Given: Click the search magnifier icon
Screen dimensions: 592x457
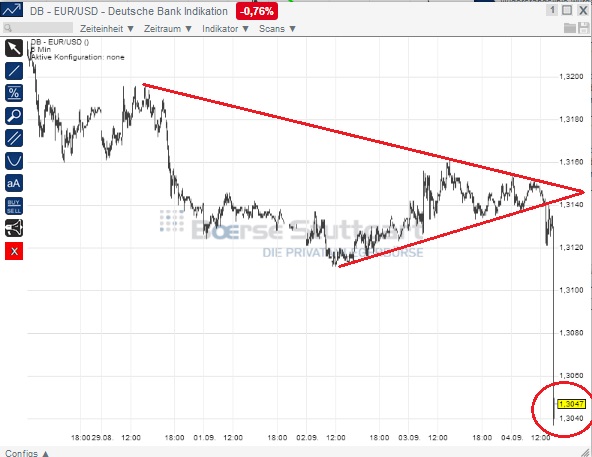Looking at the screenshot, I should pyautogui.click(x=8, y=28).
